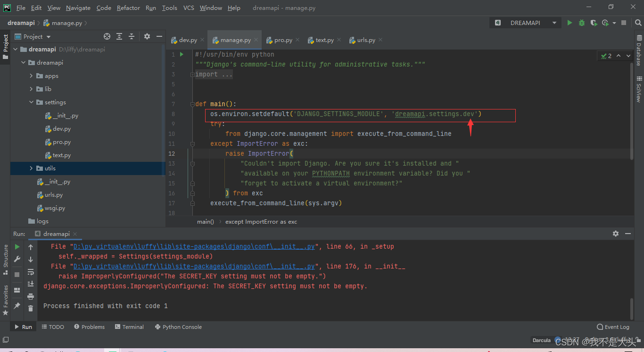Run the DREAMAPI configuration with green play icon
The image size is (644, 352).
pyautogui.click(x=570, y=22)
